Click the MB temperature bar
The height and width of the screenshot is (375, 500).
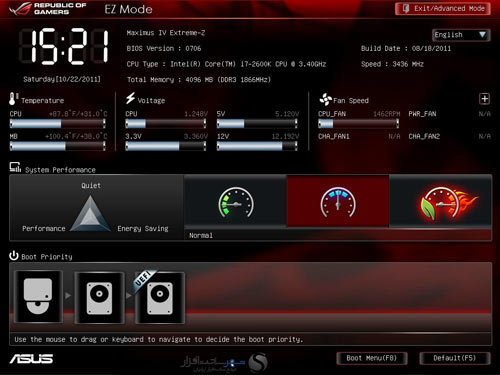click(x=58, y=146)
